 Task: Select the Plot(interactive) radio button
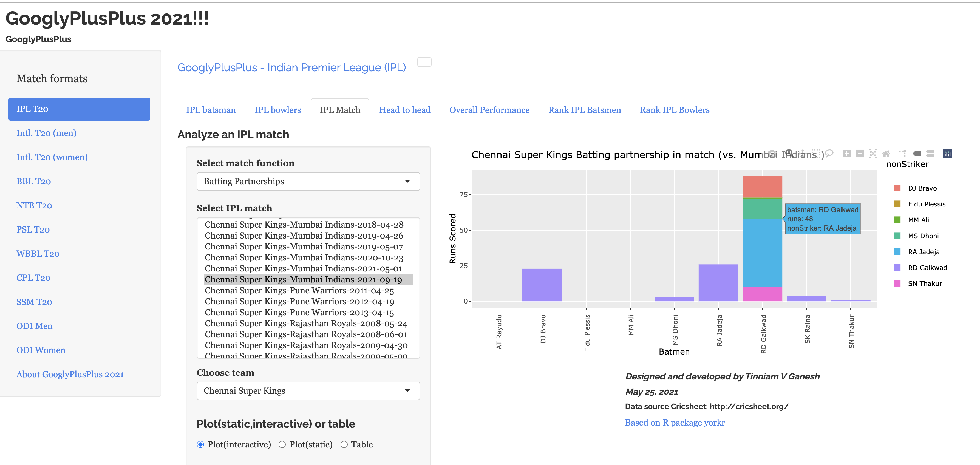tap(200, 444)
